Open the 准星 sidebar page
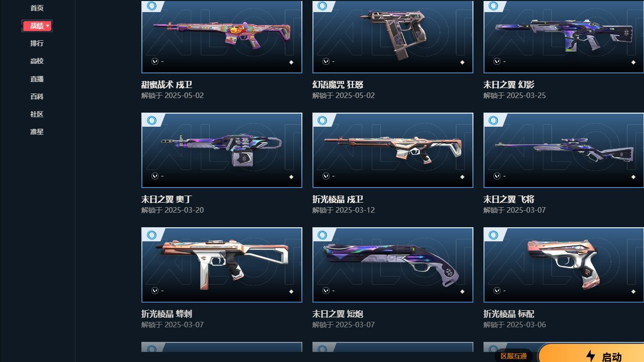Image resolution: width=644 pixels, height=362 pixels. click(37, 132)
